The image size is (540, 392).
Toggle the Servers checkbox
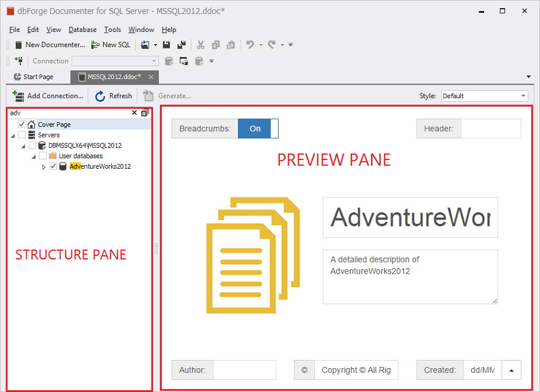click(21, 134)
